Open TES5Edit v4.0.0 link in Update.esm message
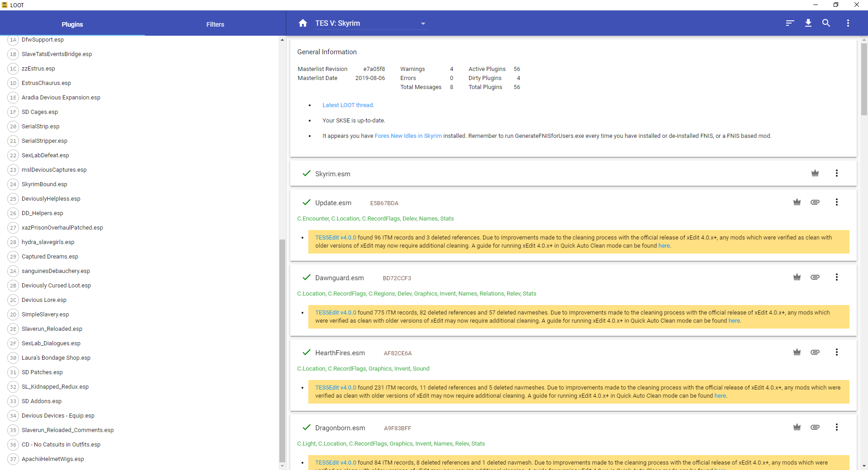The height and width of the screenshot is (470, 868). click(335, 237)
